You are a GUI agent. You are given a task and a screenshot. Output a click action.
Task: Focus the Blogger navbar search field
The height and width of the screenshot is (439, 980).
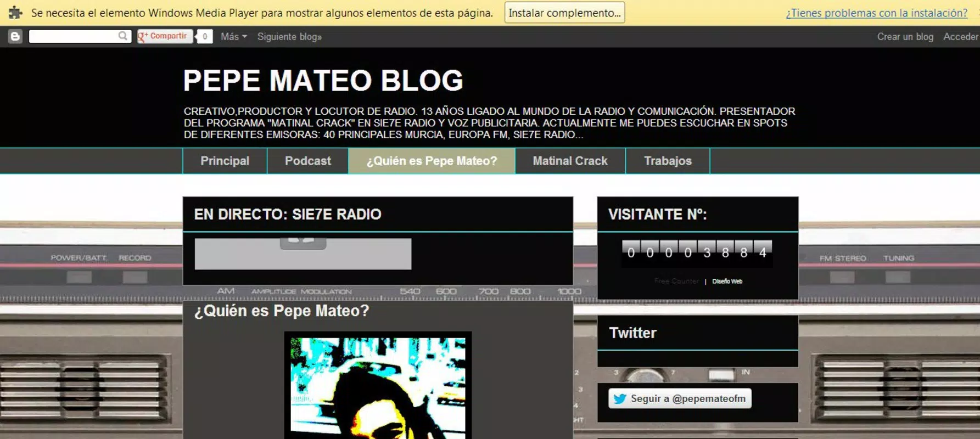80,36
